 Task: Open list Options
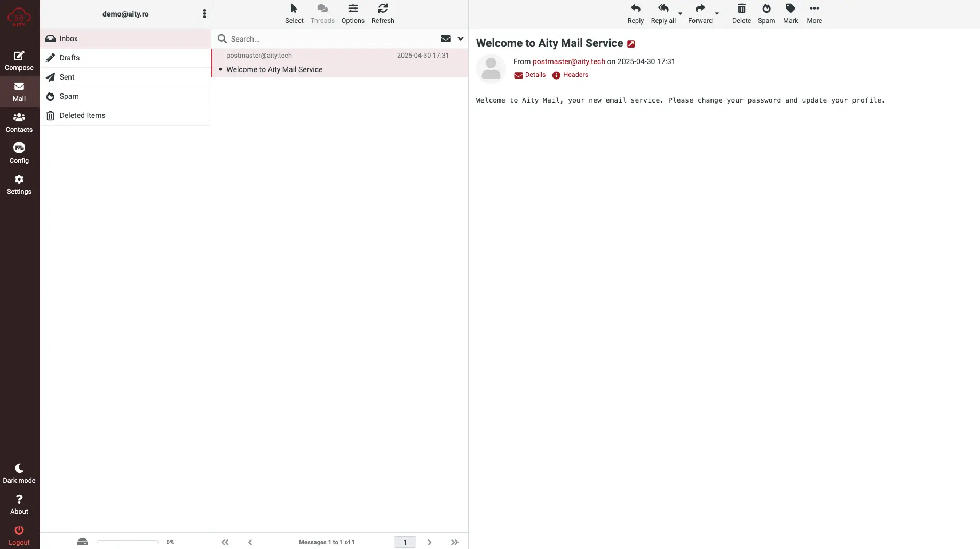[x=353, y=14]
